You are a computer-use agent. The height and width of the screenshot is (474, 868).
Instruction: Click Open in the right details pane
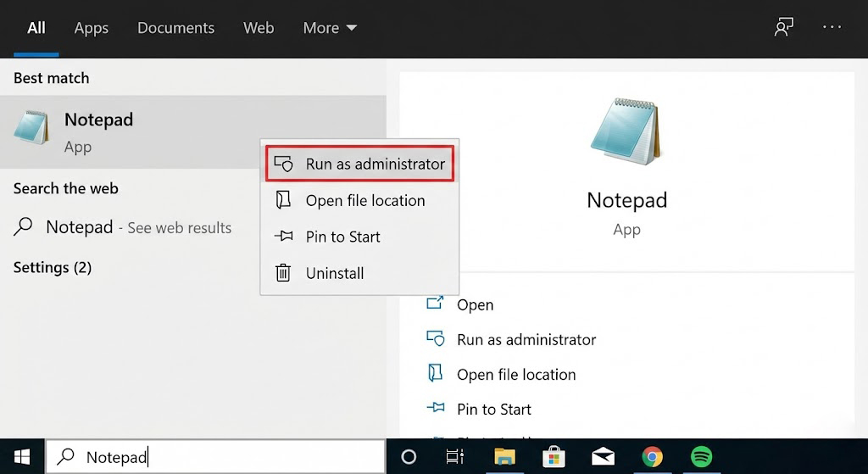pos(475,304)
